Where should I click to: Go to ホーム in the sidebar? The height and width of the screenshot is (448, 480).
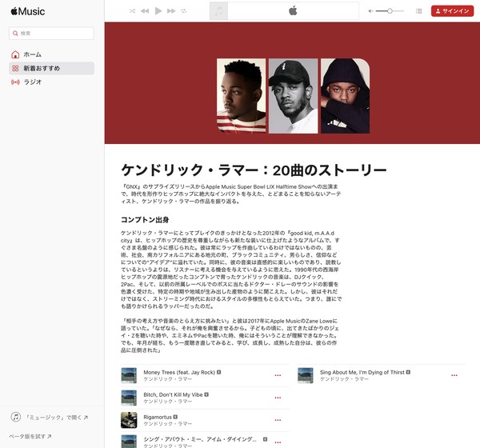tap(51, 54)
